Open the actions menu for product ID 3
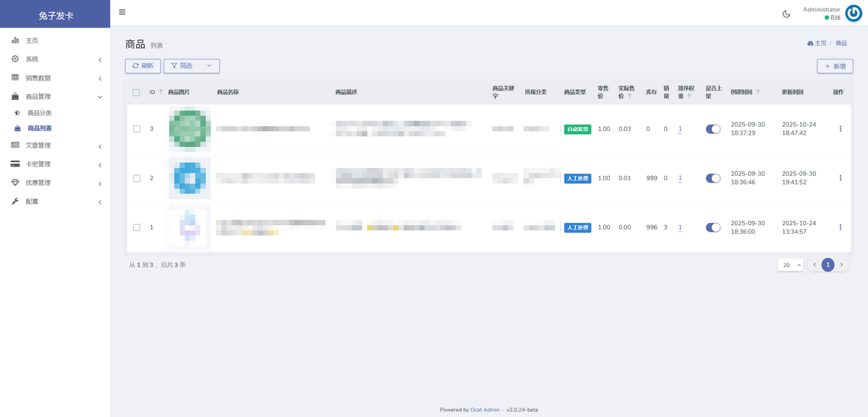This screenshot has width=868, height=417. [x=840, y=129]
